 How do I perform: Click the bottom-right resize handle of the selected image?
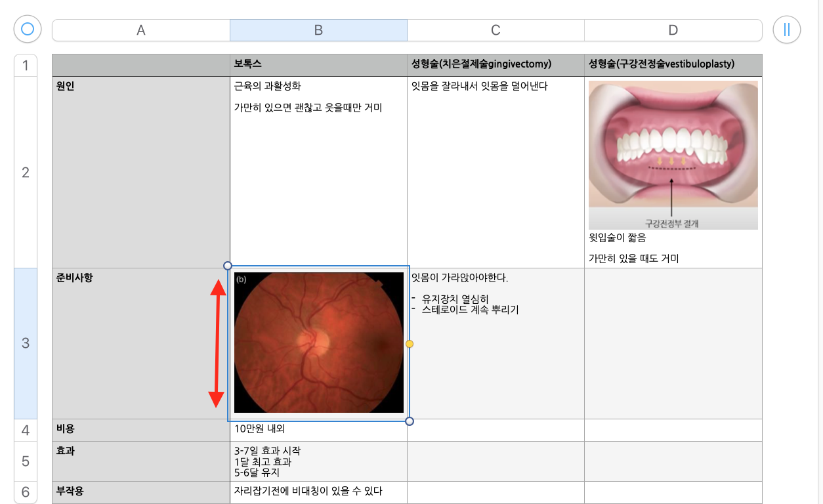410,421
